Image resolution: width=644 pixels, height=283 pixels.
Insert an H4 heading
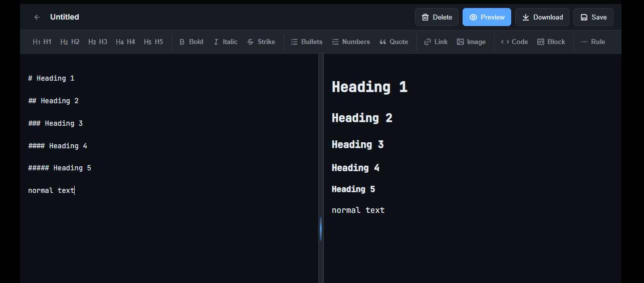pos(125,42)
